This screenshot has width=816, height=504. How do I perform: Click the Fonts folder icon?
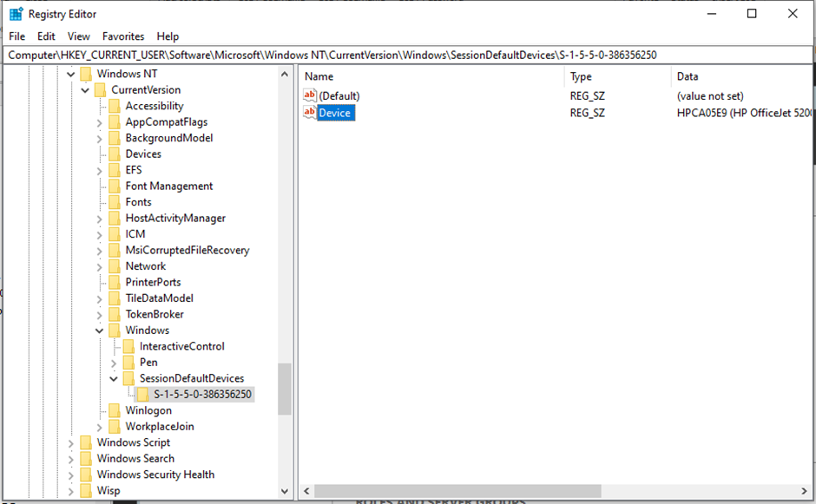point(115,202)
